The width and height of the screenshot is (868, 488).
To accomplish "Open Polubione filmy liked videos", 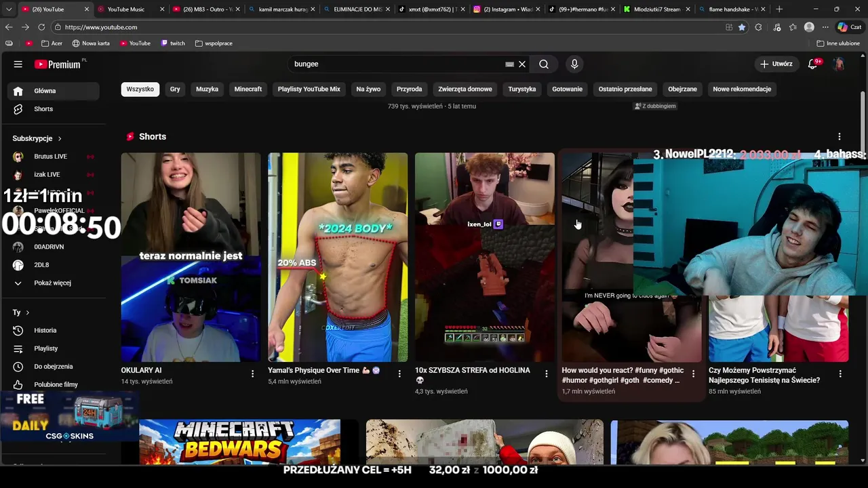I will click(56, 384).
